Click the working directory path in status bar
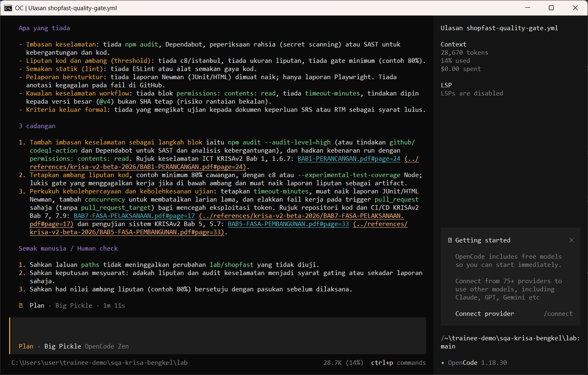Image resolution: width=588 pixels, height=375 pixels. tap(99, 363)
